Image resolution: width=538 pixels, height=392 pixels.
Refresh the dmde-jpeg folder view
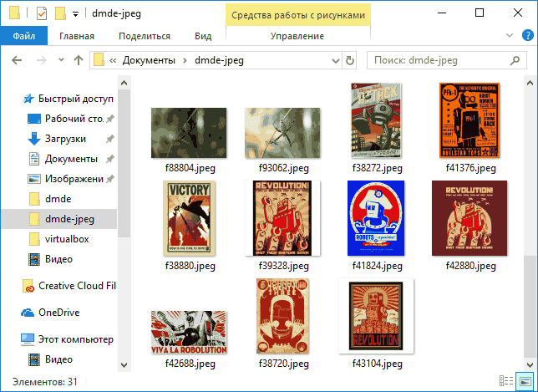(350, 60)
